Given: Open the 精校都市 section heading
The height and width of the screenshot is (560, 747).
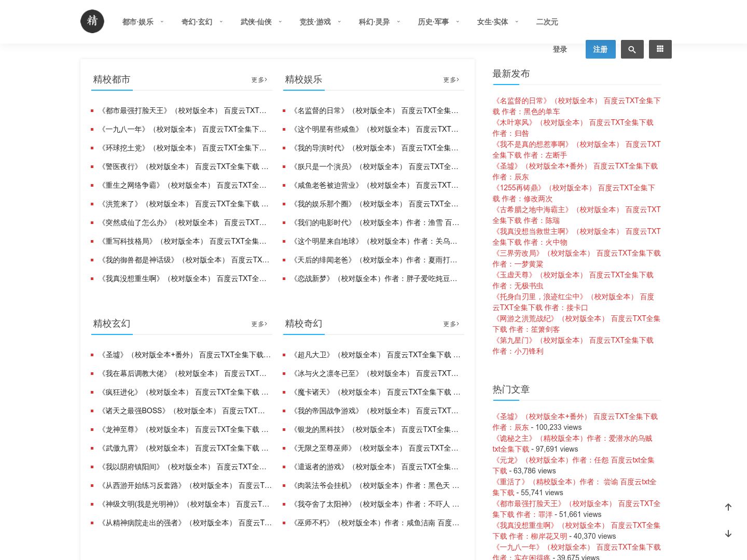Looking at the screenshot, I should click(x=112, y=79).
